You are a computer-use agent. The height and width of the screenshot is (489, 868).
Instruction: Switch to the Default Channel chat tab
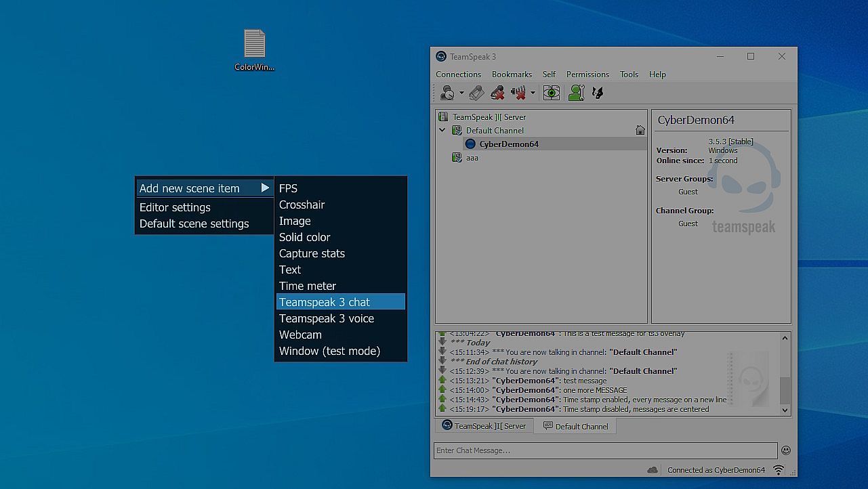tap(575, 426)
